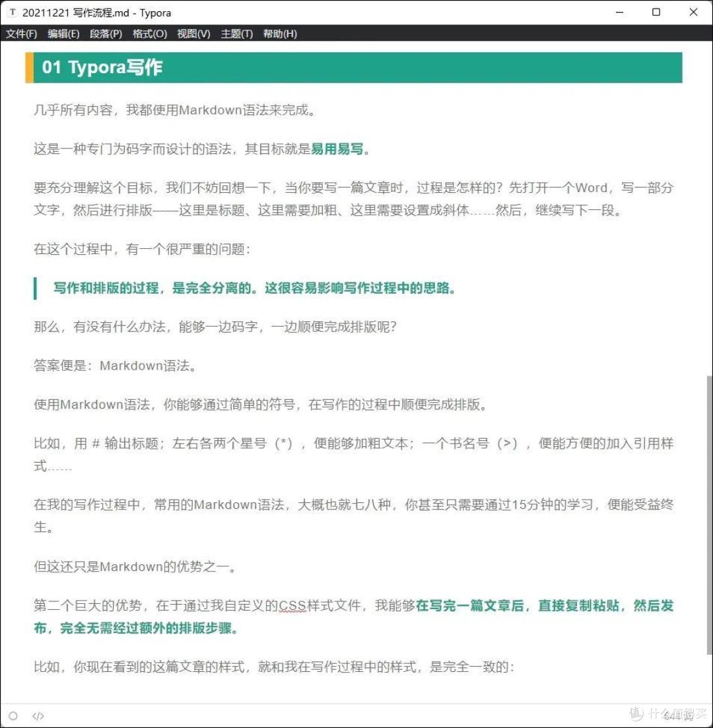Image resolution: width=713 pixels, height=728 pixels.
Task: Click the bold text 在写完一篇文章后
Action: (x=470, y=606)
